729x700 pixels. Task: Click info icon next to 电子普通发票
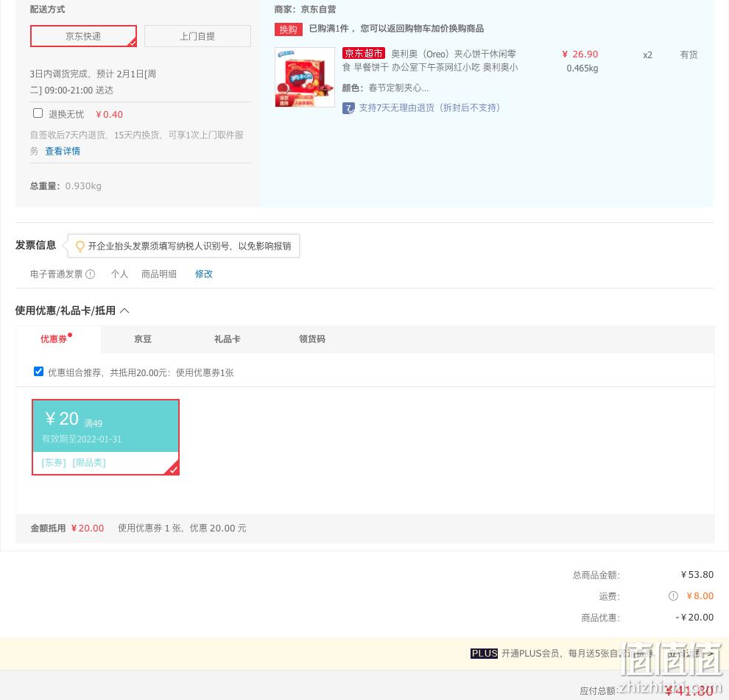(90, 275)
